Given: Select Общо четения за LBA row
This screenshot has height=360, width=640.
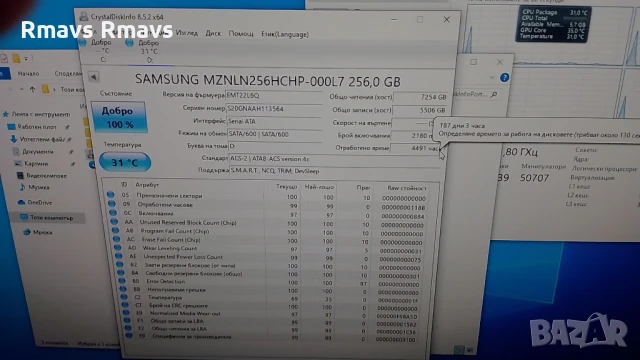Looking at the screenshot, I should [x=272, y=329].
